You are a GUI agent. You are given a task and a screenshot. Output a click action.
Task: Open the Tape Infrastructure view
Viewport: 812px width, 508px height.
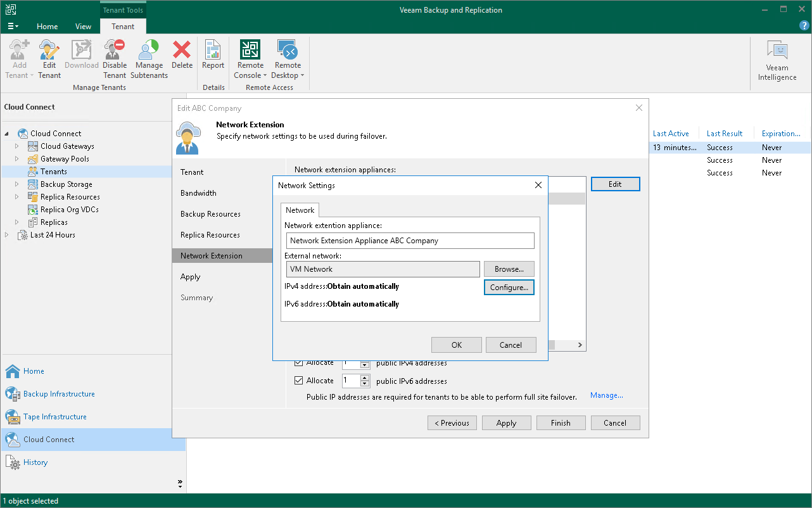[x=54, y=417]
